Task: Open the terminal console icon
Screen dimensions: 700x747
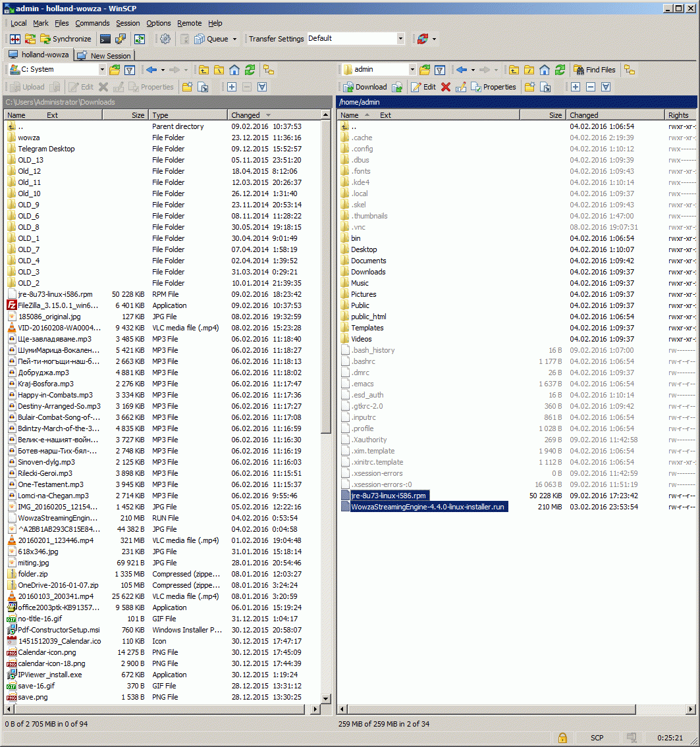Action: point(105,39)
